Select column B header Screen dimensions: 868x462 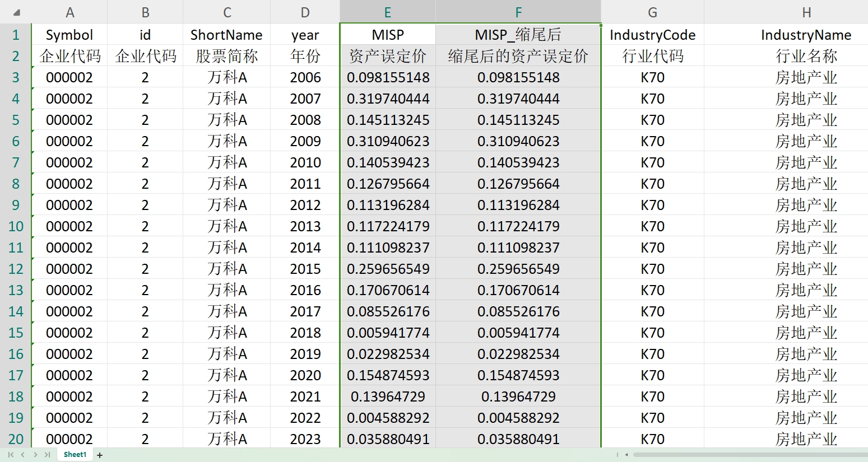(x=145, y=12)
